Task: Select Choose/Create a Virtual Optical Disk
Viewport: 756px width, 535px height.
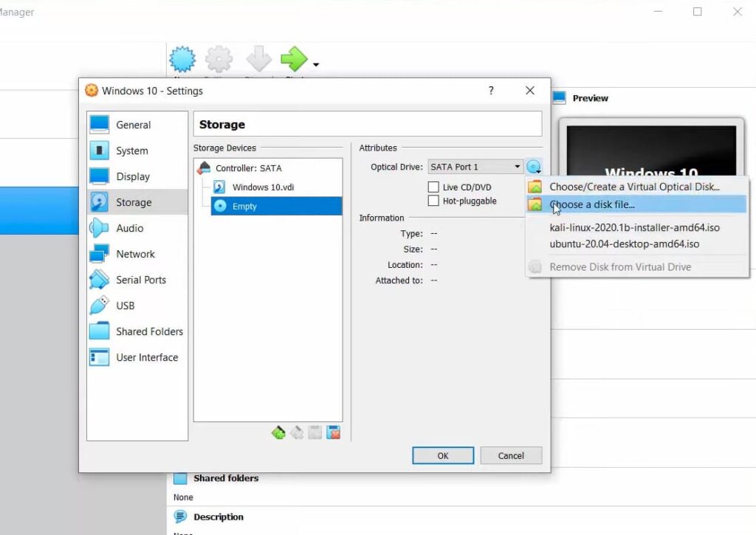Action: coord(633,187)
